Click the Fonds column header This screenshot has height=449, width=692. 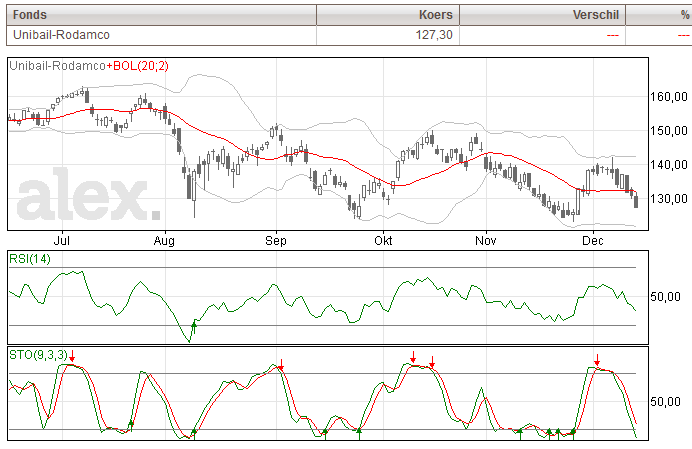(x=161, y=15)
